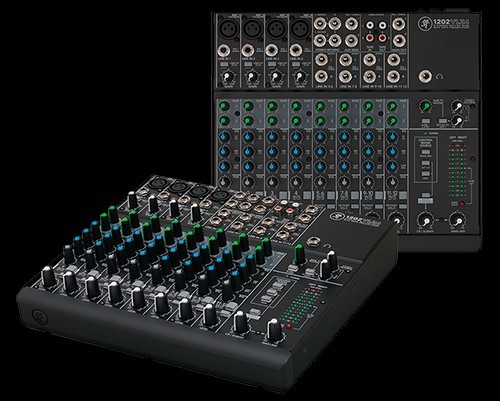Click the right LINE IN 7-8 jack on the top-view mixer
The image size is (500, 401).
(345, 77)
